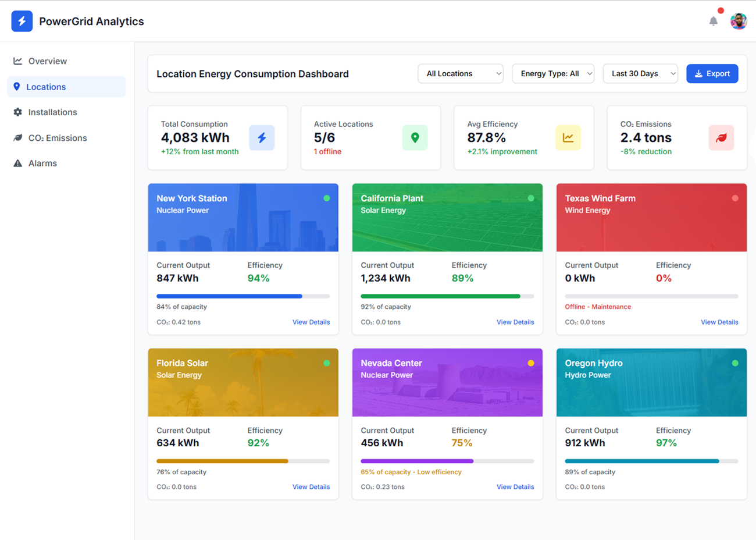
Task: Click the California Plant capacity progress bar
Action: pos(447,296)
